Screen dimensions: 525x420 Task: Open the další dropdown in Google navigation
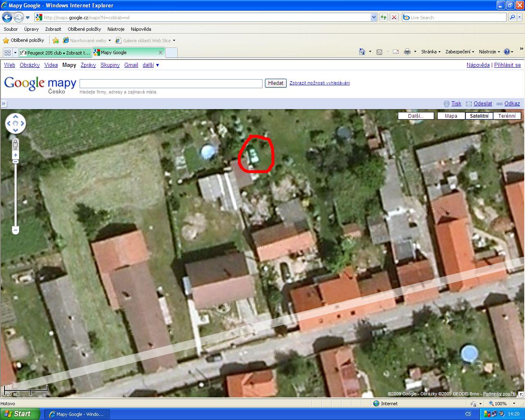click(x=151, y=65)
